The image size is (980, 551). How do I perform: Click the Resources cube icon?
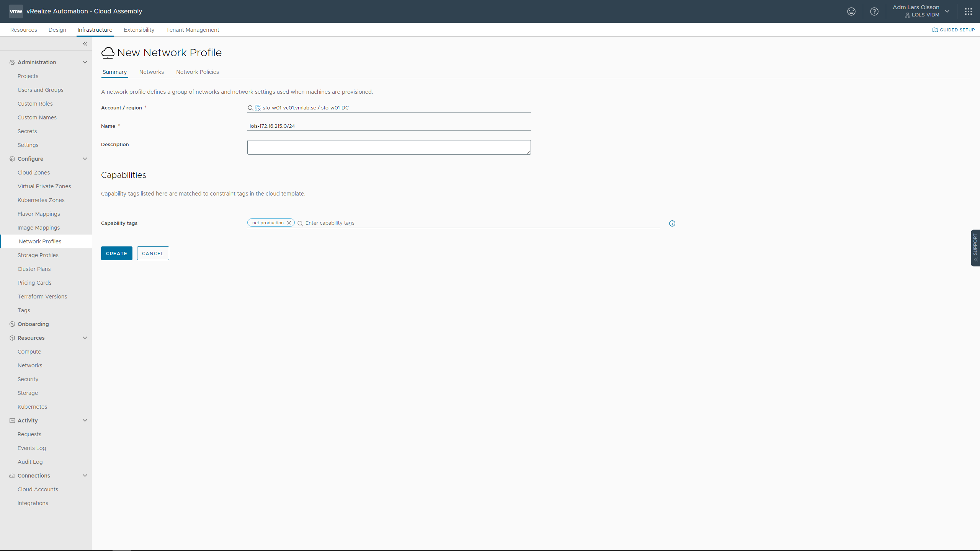pyautogui.click(x=12, y=338)
